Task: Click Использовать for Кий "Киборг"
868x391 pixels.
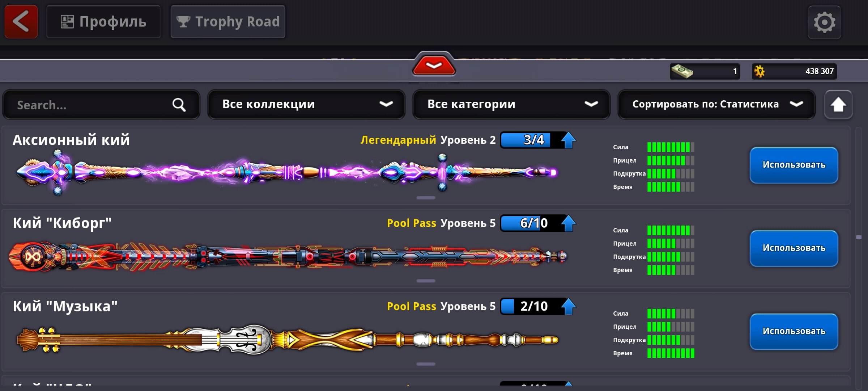Action: click(x=794, y=248)
